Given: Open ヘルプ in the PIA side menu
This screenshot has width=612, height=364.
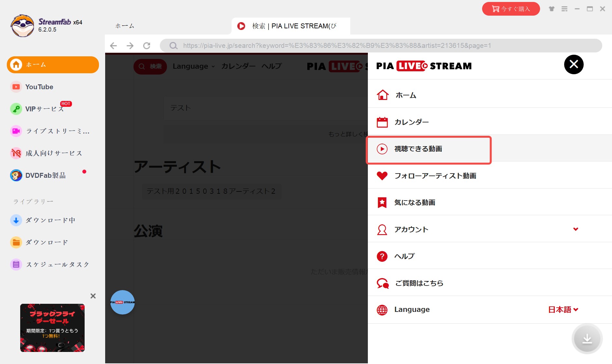Looking at the screenshot, I should tap(490, 256).
